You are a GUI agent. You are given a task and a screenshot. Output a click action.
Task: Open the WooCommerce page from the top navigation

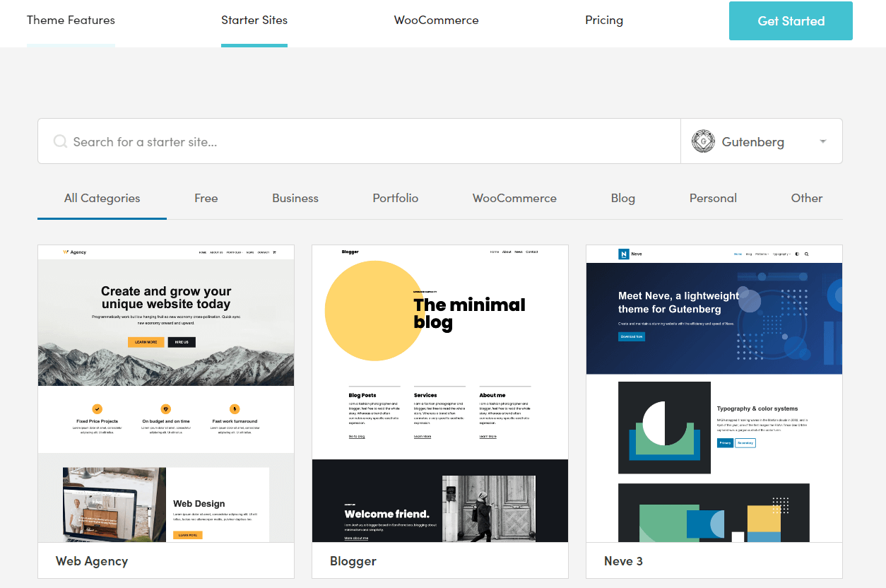tap(437, 20)
